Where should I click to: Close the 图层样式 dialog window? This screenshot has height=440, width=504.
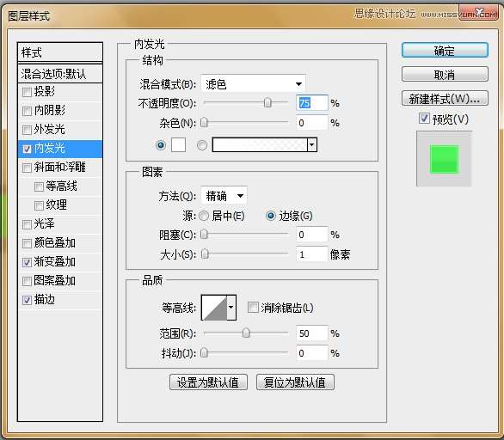[x=479, y=13]
